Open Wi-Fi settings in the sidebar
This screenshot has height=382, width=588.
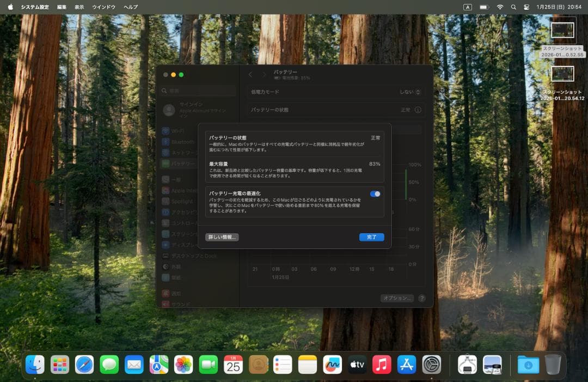(x=182, y=130)
